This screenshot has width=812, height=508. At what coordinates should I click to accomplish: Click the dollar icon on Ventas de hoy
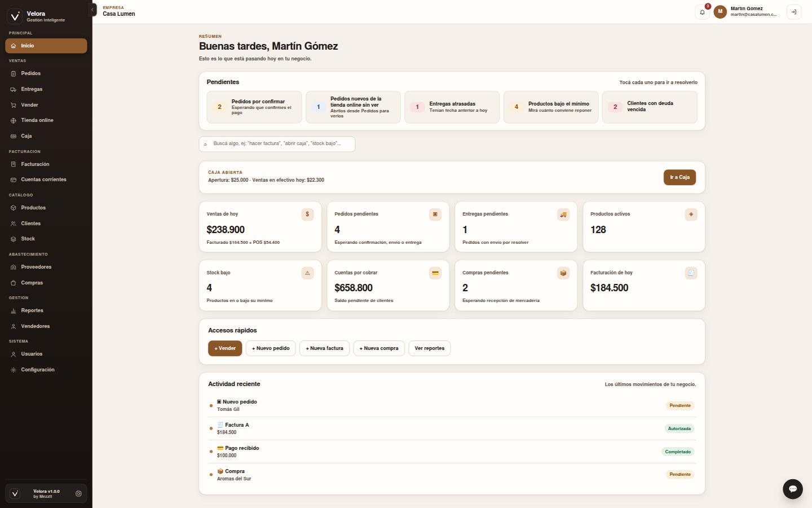point(307,214)
